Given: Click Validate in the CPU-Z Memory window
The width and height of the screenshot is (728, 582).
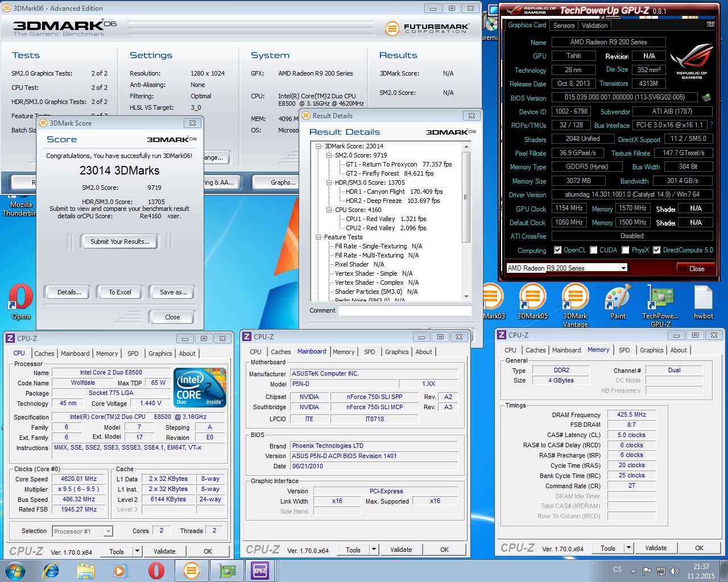Looking at the screenshot, I should click(x=656, y=548).
